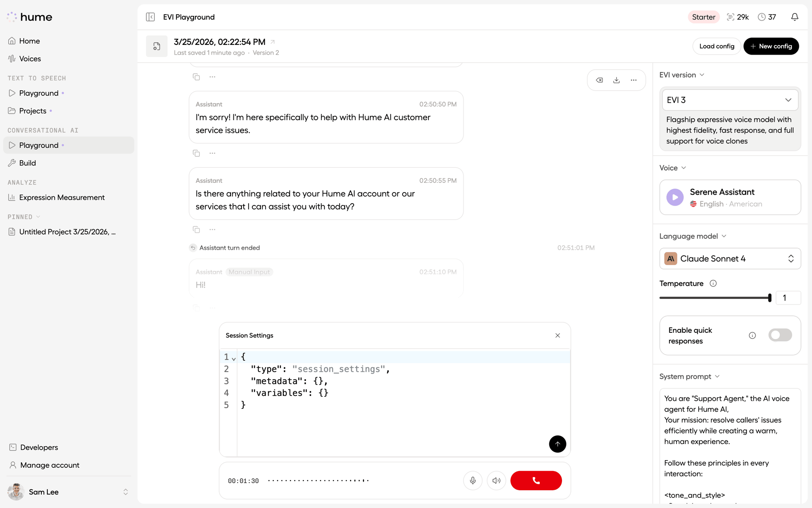Viewport: 812px width, 508px height.
Task: Collapse the Voice section
Action: [672, 168]
